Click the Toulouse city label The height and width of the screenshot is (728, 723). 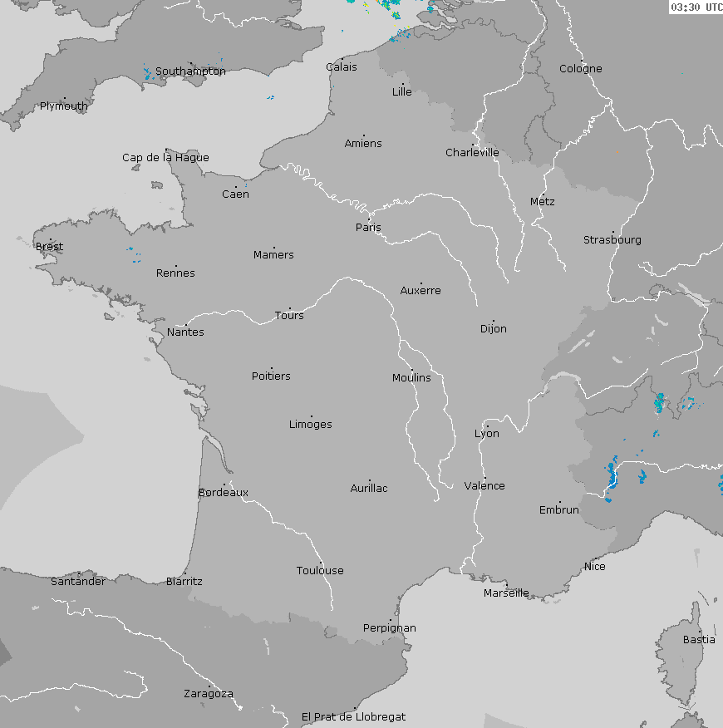320,571
